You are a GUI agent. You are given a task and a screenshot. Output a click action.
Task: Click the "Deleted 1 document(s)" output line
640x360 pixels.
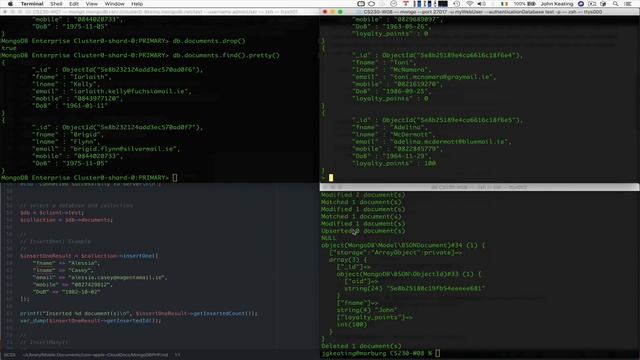click(361, 346)
